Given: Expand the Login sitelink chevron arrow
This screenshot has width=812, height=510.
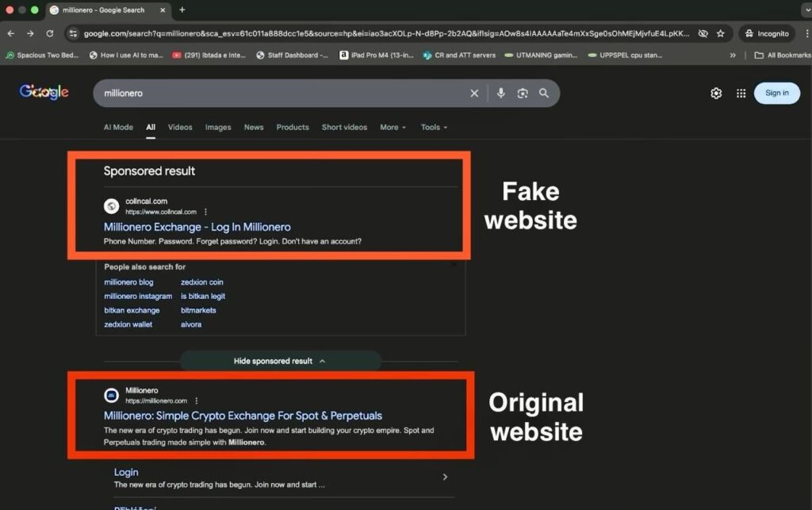Looking at the screenshot, I should pos(445,477).
